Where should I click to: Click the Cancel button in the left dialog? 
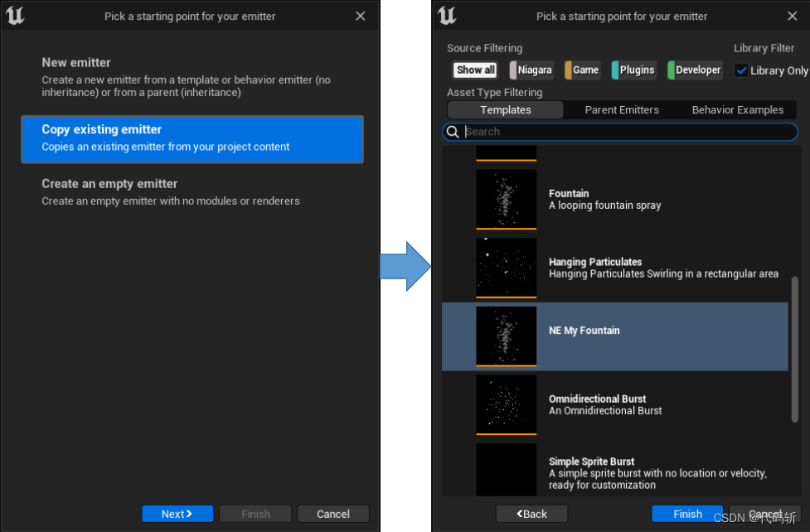[333, 514]
